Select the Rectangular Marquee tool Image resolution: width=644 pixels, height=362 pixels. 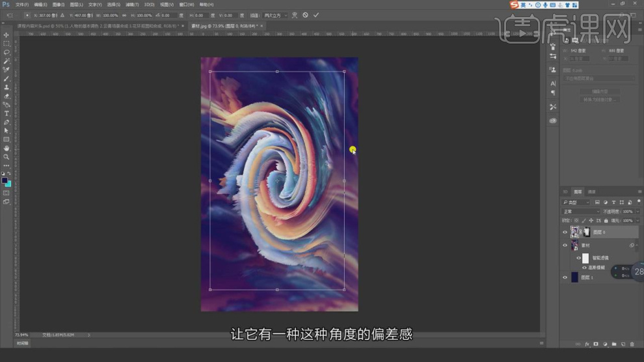6,44
